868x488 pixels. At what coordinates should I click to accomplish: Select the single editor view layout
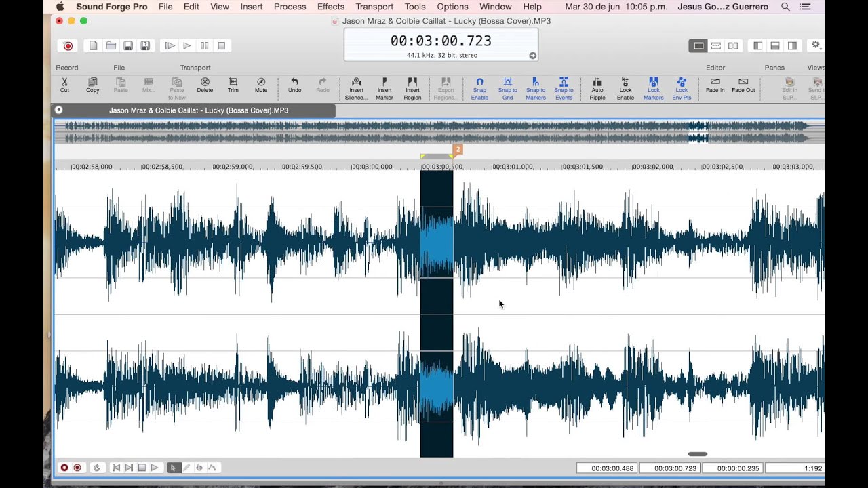[x=698, y=46]
